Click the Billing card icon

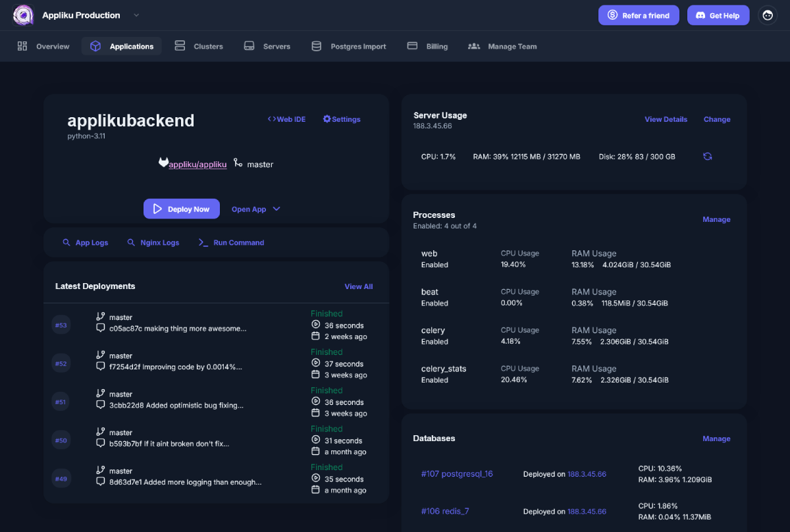click(413, 45)
